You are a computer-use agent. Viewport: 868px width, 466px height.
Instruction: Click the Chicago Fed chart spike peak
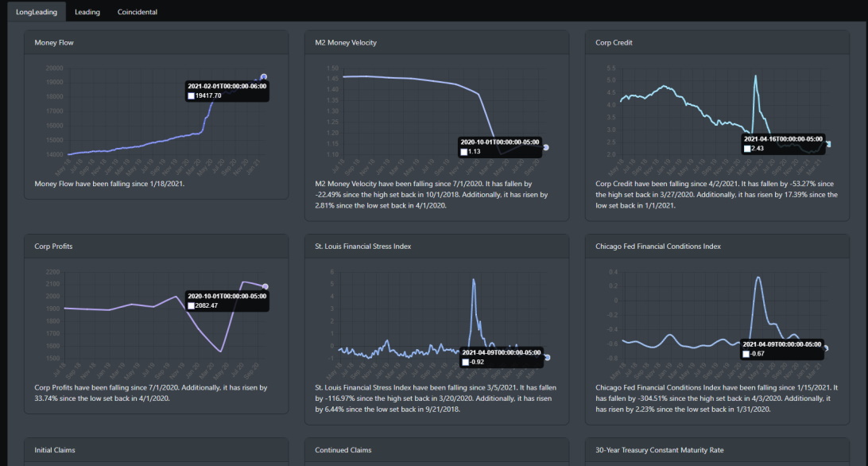[758, 277]
